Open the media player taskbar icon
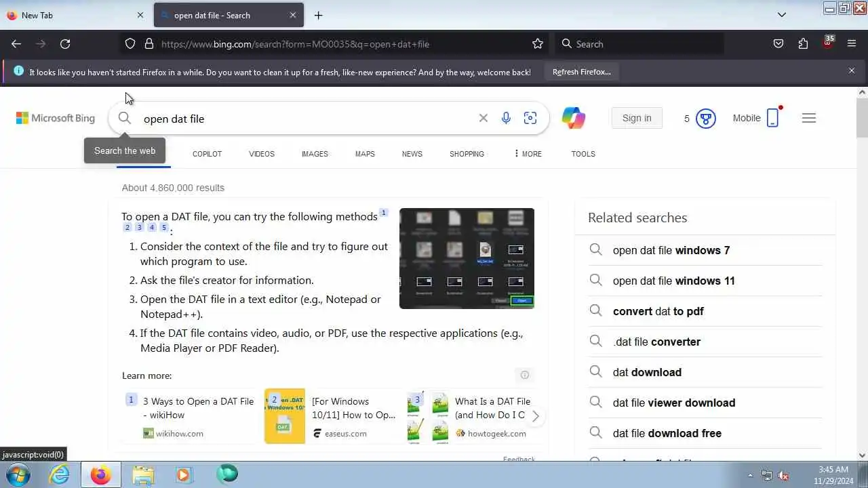Screen dimensions: 868x488 (183, 474)
